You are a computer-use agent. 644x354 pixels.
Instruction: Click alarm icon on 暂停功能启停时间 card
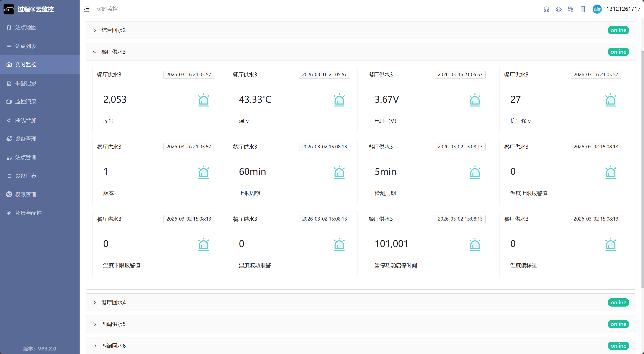(x=475, y=244)
